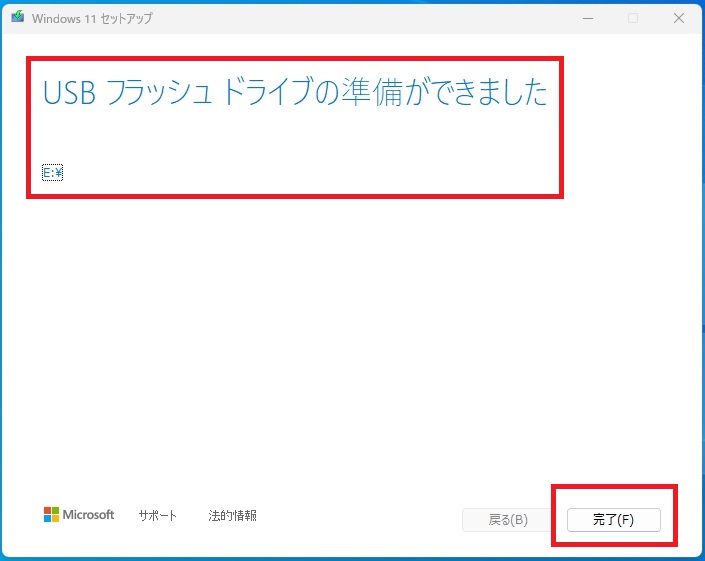Click the heading USB フラッシュ ドライブの準備ができました
The width and height of the screenshot is (705, 561).
coord(295,92)
